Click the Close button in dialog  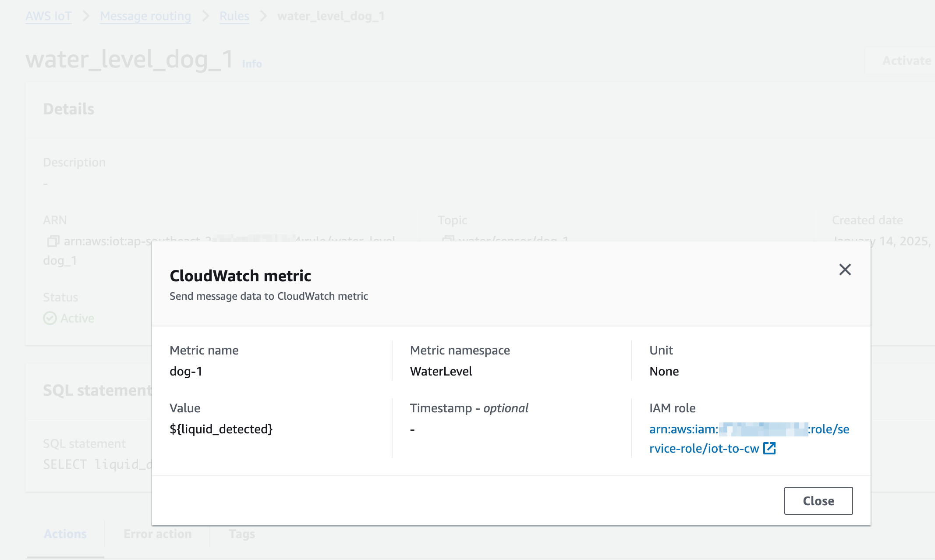click(818, 500)
